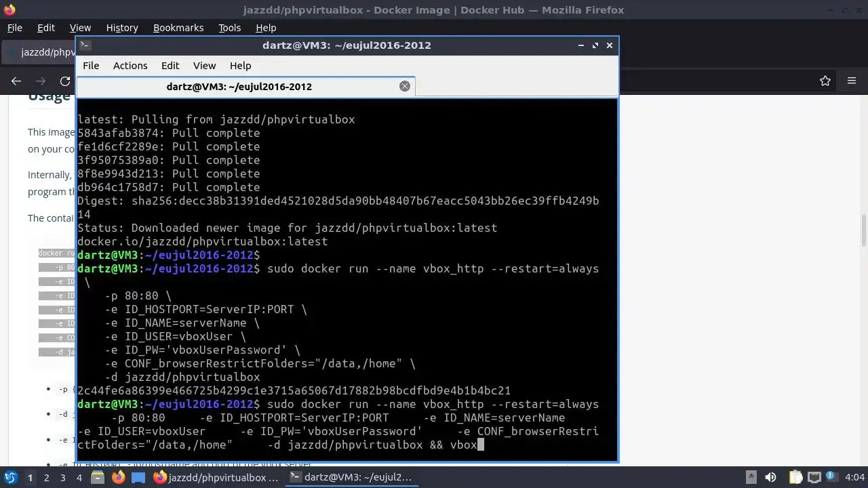Click '-e ID_HOSTPORT=ServerIP:PORT \' terminal row
Image resolution: width=868 pixels, height=488 pixels.
(205, 309)
